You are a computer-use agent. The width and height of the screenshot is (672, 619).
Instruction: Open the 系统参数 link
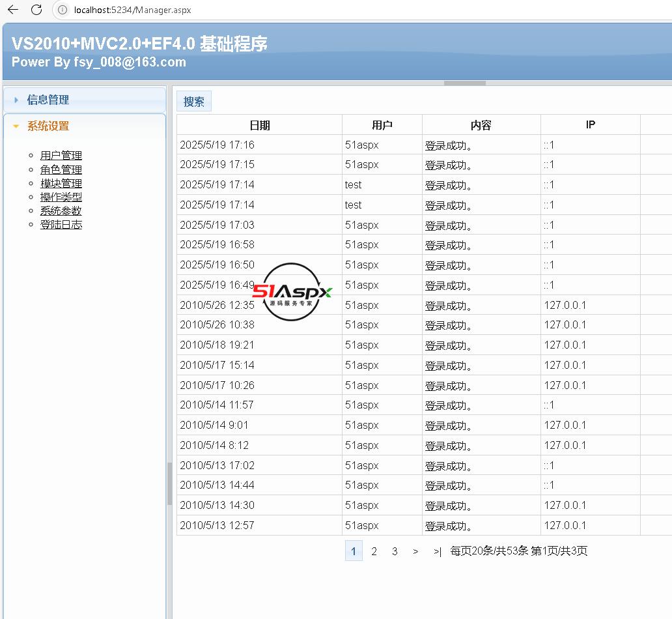coord(61,211)
